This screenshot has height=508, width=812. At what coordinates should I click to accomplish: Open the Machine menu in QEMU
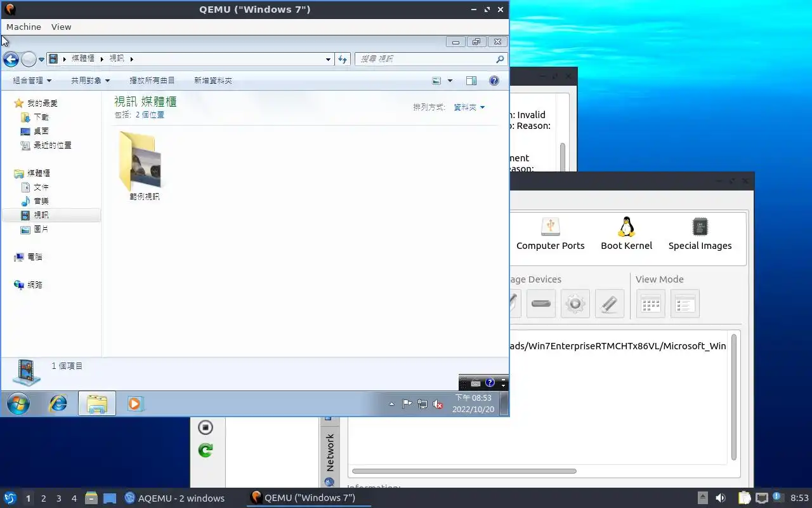coord(23,27)
